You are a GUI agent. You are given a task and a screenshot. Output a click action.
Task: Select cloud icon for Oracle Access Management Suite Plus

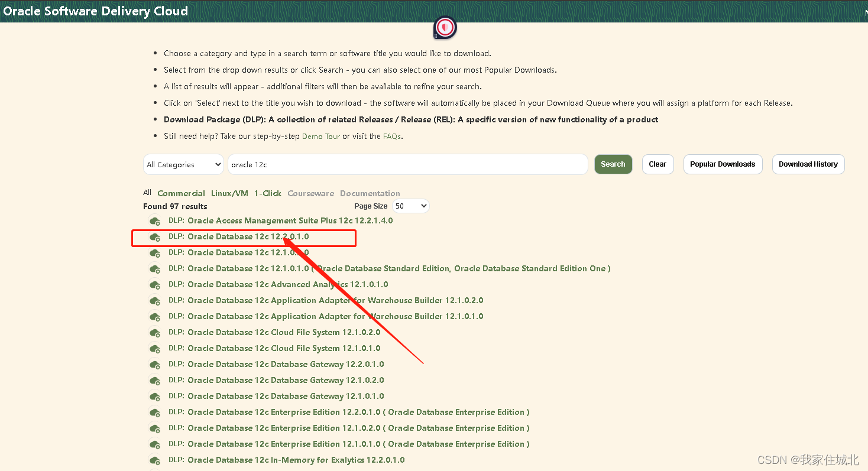click(x=155, y=221)
